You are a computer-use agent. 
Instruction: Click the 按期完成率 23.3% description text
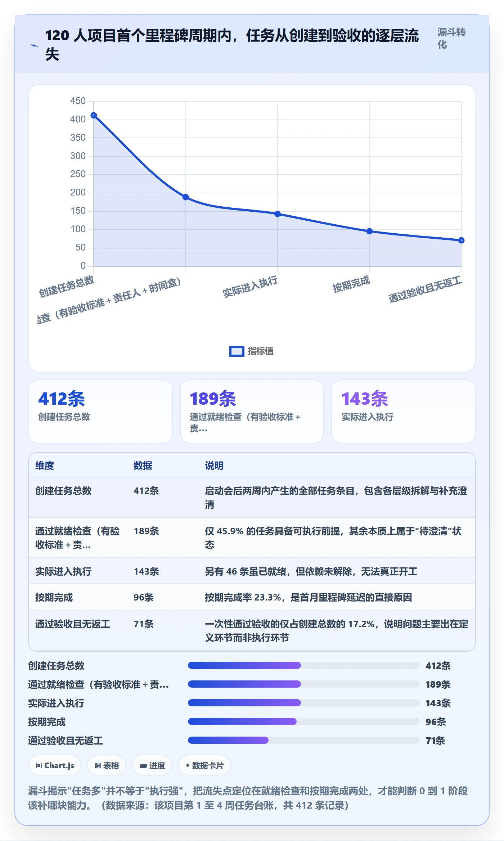(309, 598)
